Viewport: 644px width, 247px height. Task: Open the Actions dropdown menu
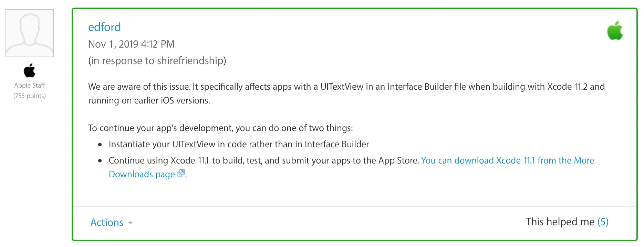(x=107, y=223)
